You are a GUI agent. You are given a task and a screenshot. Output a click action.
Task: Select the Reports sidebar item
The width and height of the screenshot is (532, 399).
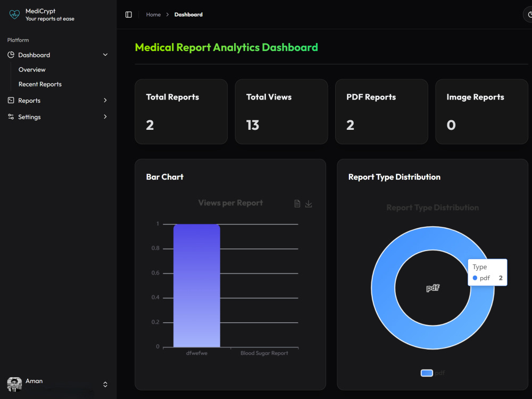coord(57,100)
